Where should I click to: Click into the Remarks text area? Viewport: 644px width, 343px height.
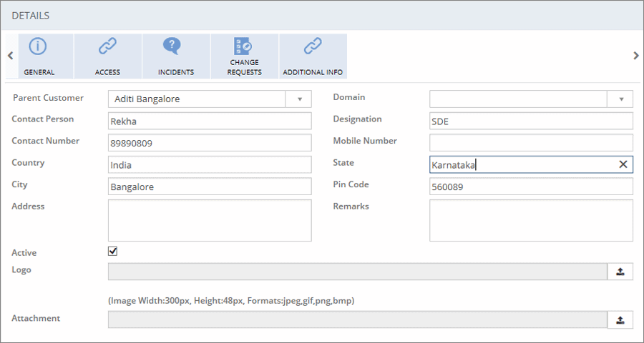531,220
